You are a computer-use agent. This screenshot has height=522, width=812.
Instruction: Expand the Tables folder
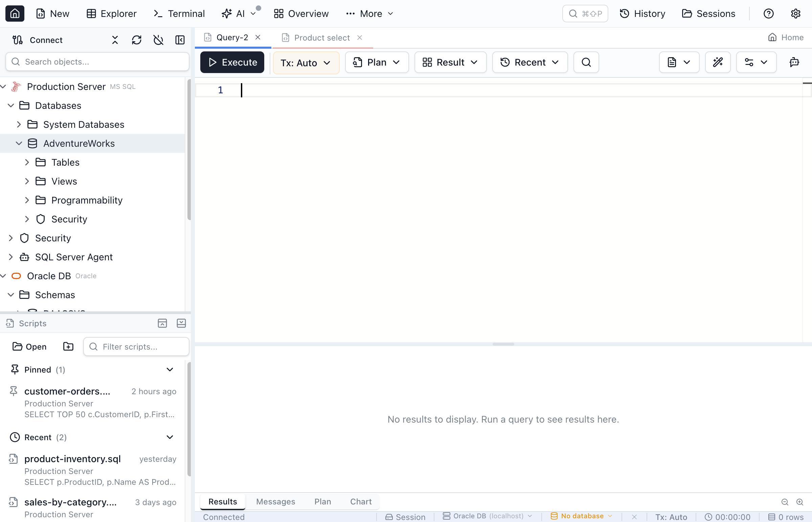(x=27, y=162)
